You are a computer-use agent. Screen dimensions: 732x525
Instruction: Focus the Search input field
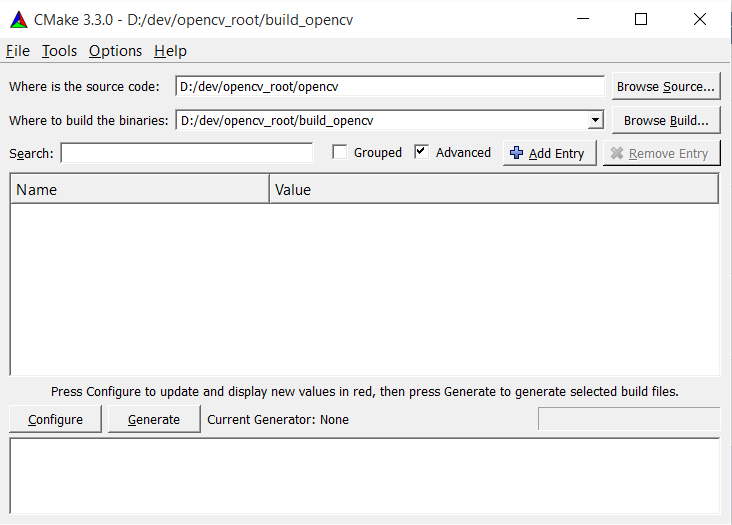coord(187,153)
